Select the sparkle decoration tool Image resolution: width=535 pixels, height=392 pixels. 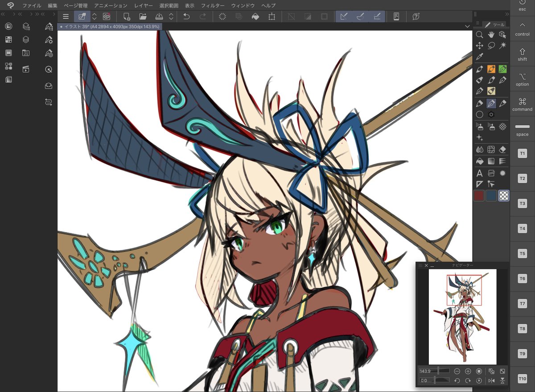[479, 138]
